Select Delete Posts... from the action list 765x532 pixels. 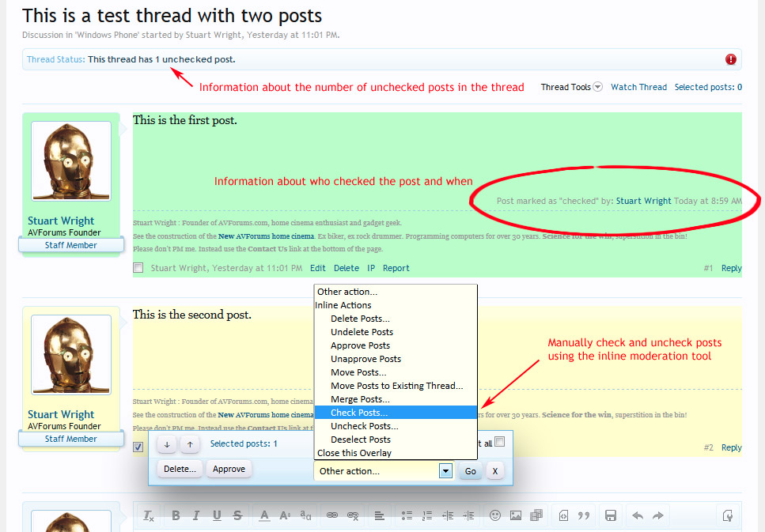click(396, 319)
